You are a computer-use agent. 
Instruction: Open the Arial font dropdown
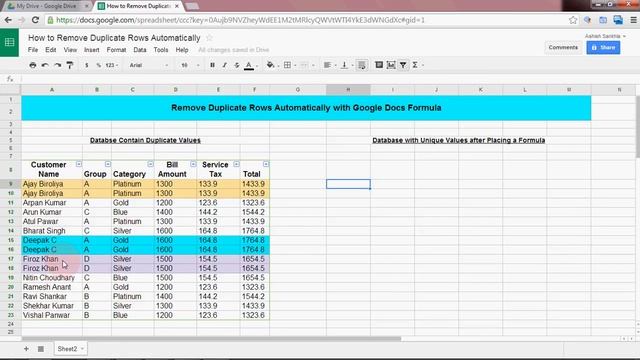coord(149,65)
